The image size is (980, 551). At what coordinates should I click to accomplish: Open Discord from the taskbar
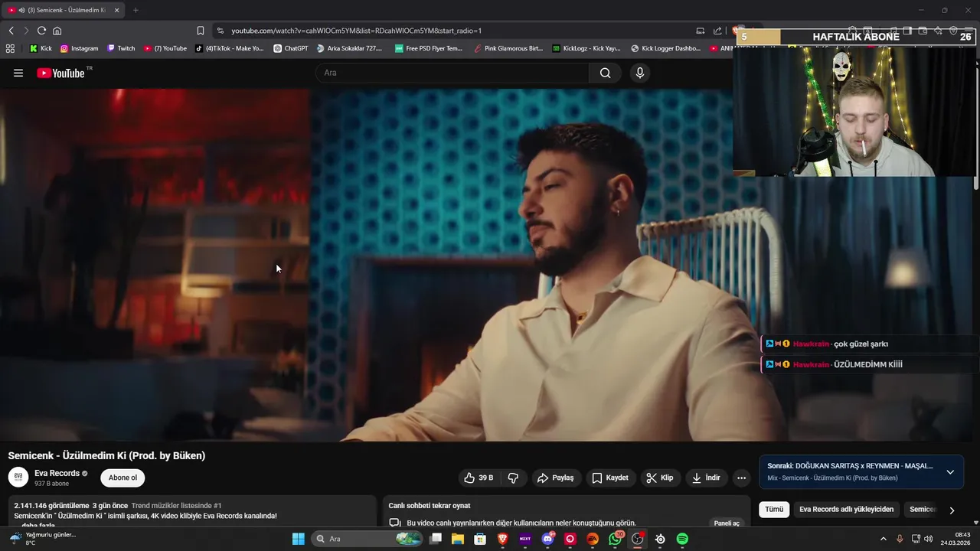tap(547, 539)
